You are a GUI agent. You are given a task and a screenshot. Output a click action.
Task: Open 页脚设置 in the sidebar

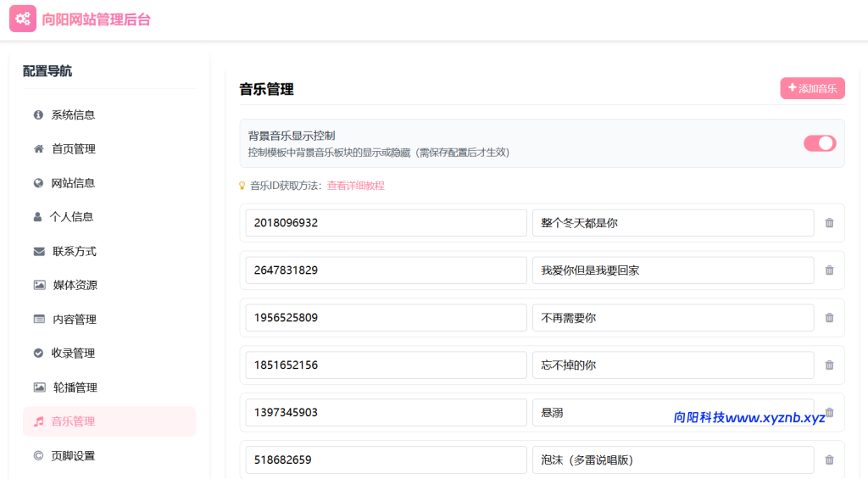[x=109, y=456]
